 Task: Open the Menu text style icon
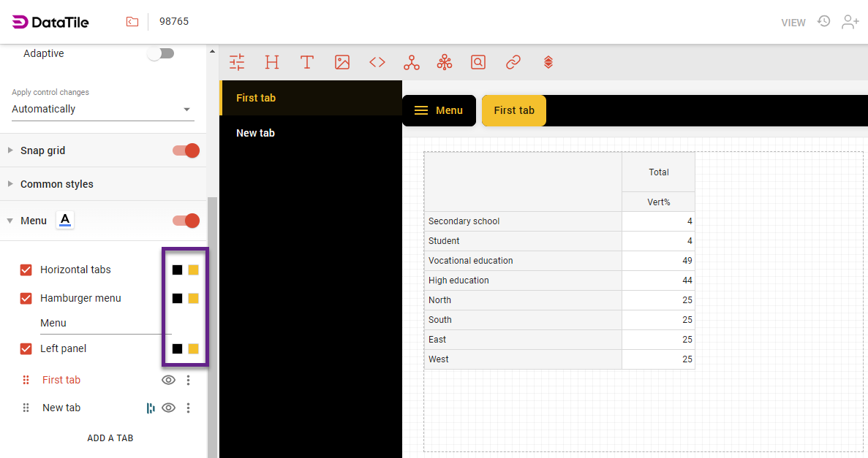coord(65,220)
